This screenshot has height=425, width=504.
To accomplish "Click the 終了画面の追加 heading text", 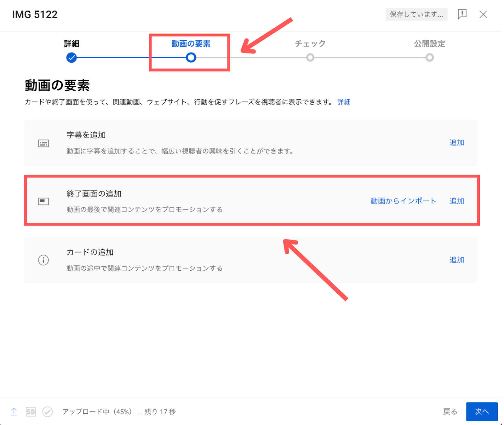I will pos(94,194).
